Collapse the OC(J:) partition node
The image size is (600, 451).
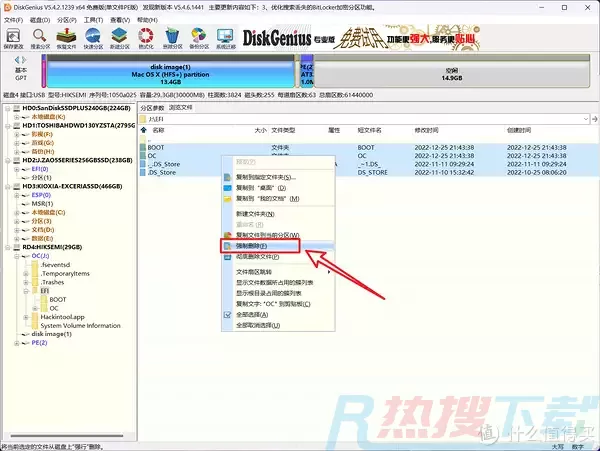[x=16, y=256]
